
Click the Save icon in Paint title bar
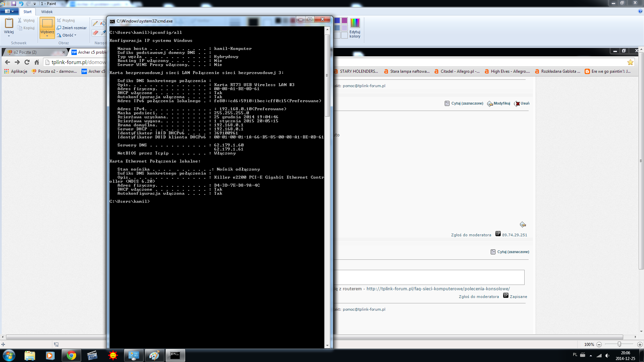click(14, 3)
